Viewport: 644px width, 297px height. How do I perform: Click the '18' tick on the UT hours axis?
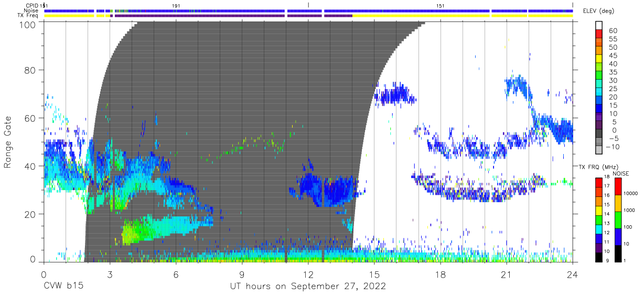pos(441,274)
